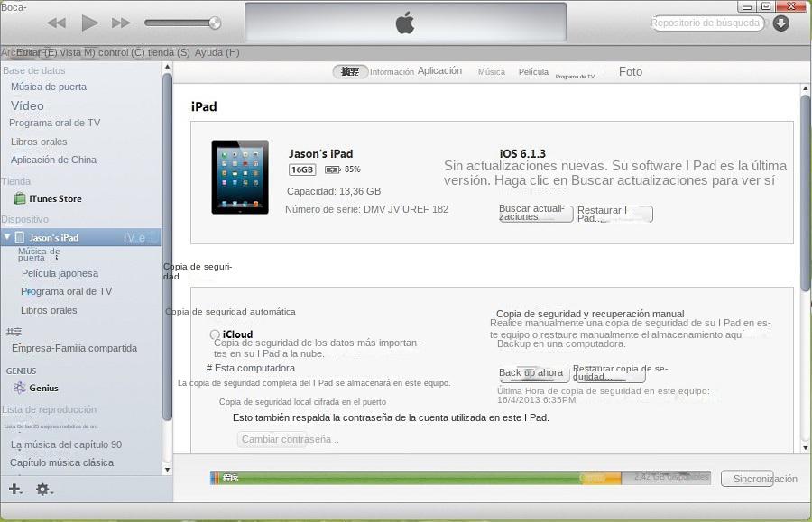Open the tienda (S) menu
Screen dimensions: 812x522
169,52
